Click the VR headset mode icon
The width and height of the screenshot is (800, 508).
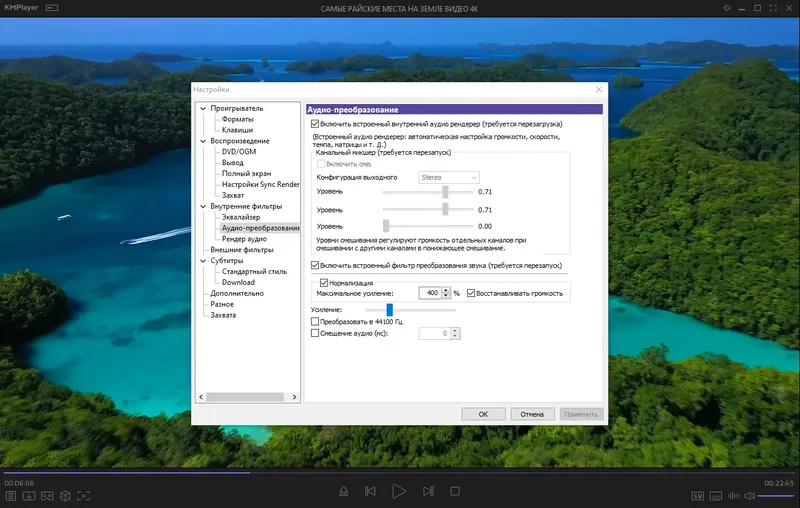click(x=47, y=496)
